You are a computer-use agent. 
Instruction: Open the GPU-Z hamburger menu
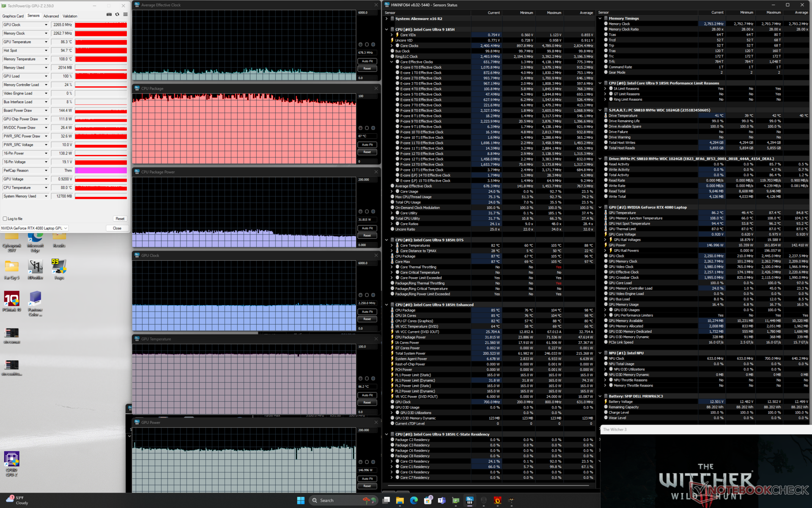pyautogui.click(x=125, y=14)
